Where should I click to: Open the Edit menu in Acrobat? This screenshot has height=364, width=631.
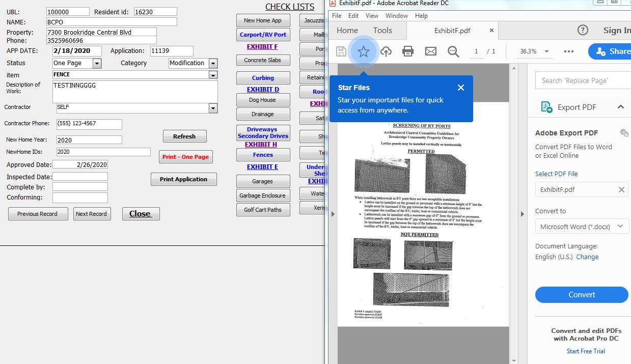(353, 16)
